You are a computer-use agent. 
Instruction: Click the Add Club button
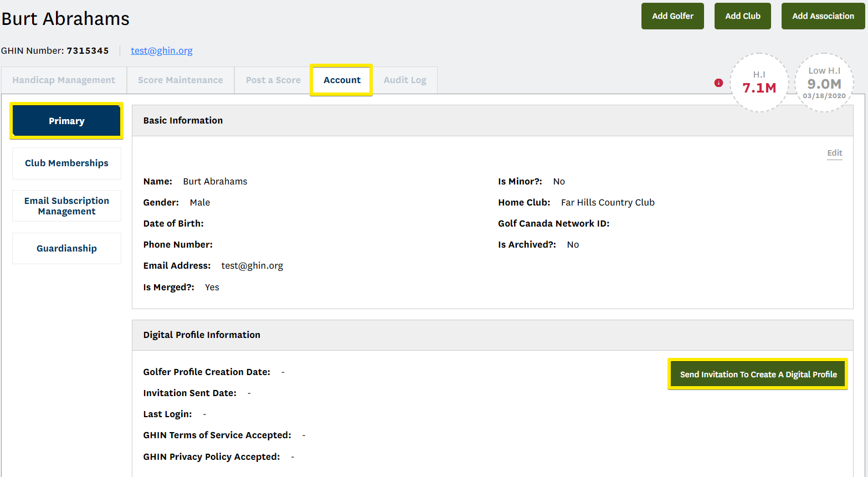pyautogui.click(x=743, y=16)
